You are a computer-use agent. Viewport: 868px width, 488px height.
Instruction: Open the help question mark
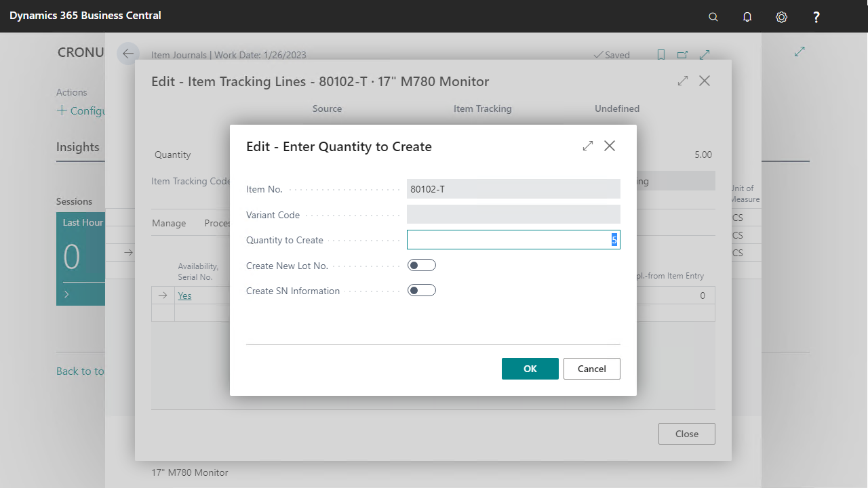816,17
